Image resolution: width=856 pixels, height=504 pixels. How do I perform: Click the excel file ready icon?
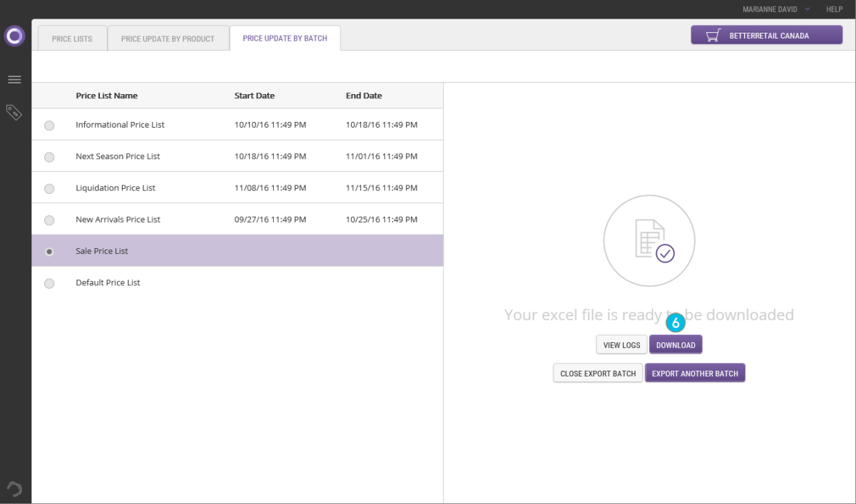[649, 240]
